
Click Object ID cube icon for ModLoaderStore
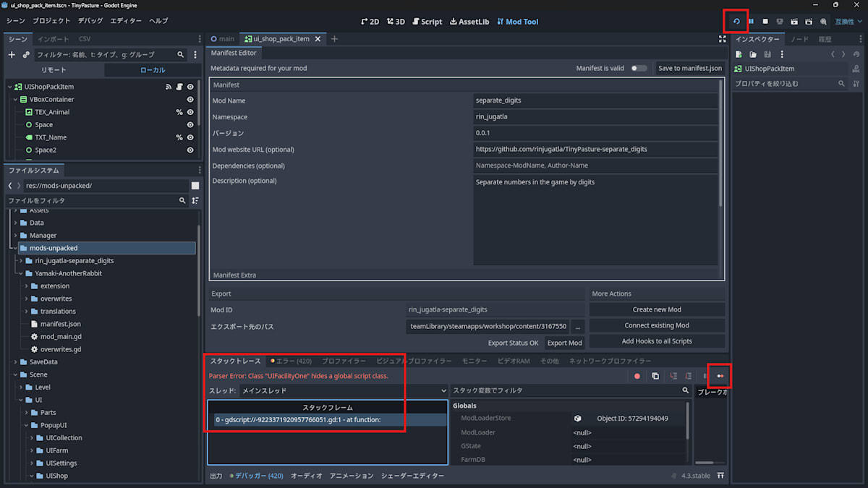click(x=577, y=418)
